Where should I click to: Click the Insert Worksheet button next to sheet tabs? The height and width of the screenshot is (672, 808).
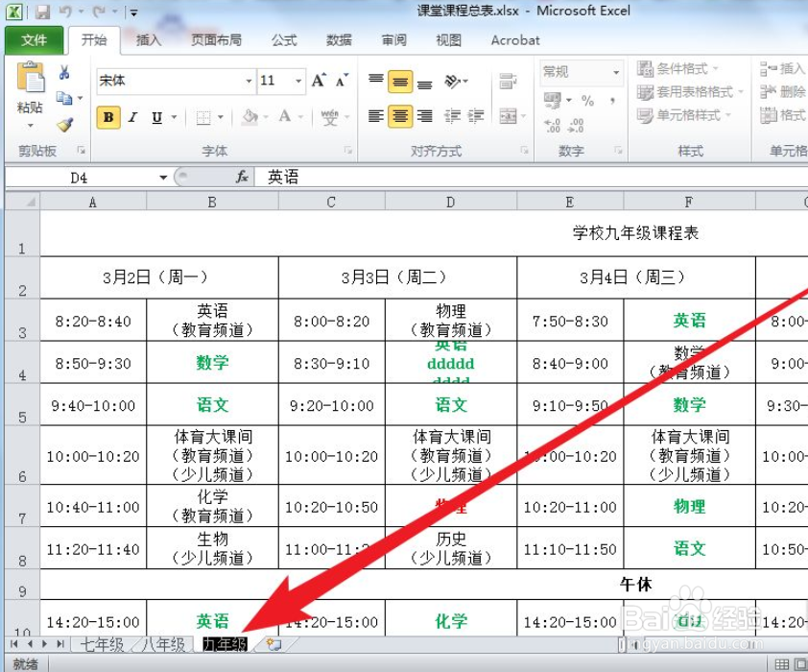tap(273, 645)
